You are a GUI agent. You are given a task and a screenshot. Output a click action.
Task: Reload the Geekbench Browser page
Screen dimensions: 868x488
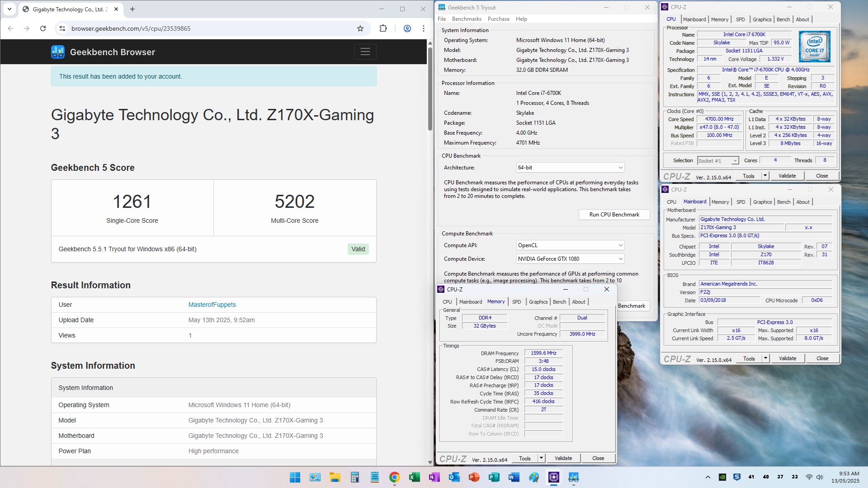coord(43,28)
